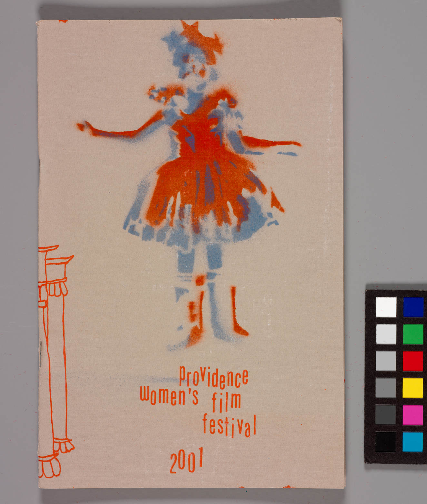Select the word "festival" on the cover
Viewport: 427px width, 504px height.
[x=229, y=425]
